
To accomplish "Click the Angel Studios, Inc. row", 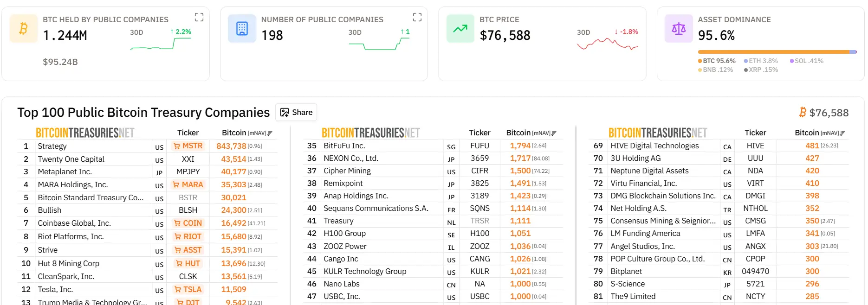I will tap(719, 246).
